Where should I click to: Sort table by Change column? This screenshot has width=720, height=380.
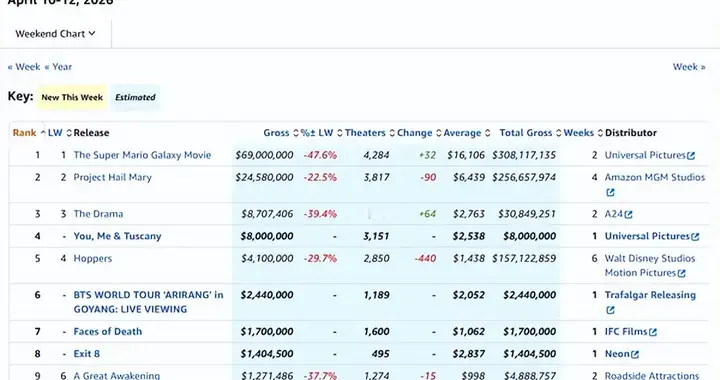[419, 133]
